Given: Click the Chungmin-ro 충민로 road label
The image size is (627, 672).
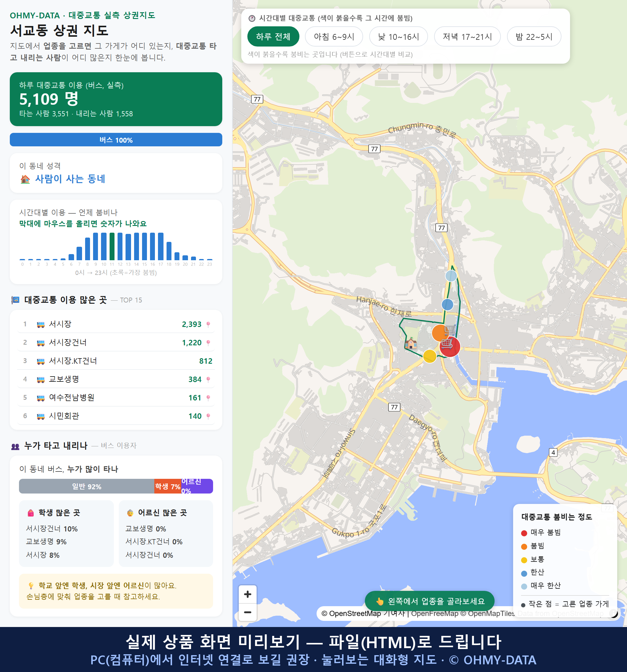Looking at the screenshot, I should [x=422, y=130].
